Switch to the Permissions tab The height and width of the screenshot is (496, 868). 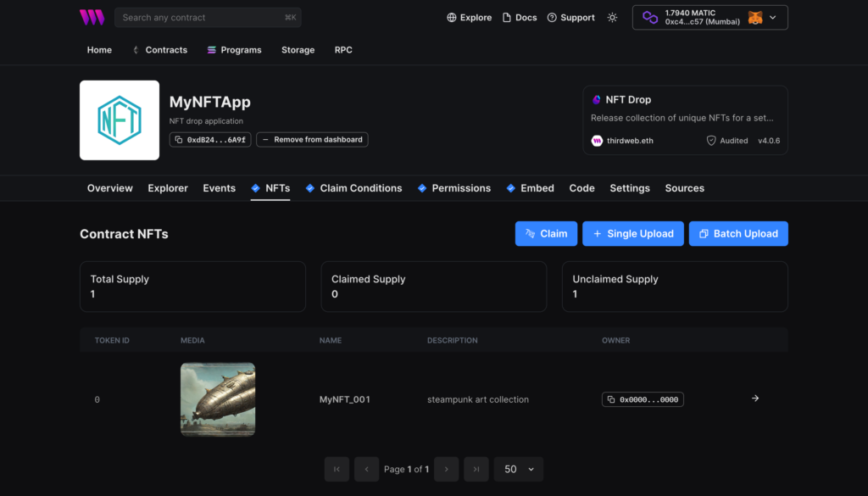[x=454, y=188]
